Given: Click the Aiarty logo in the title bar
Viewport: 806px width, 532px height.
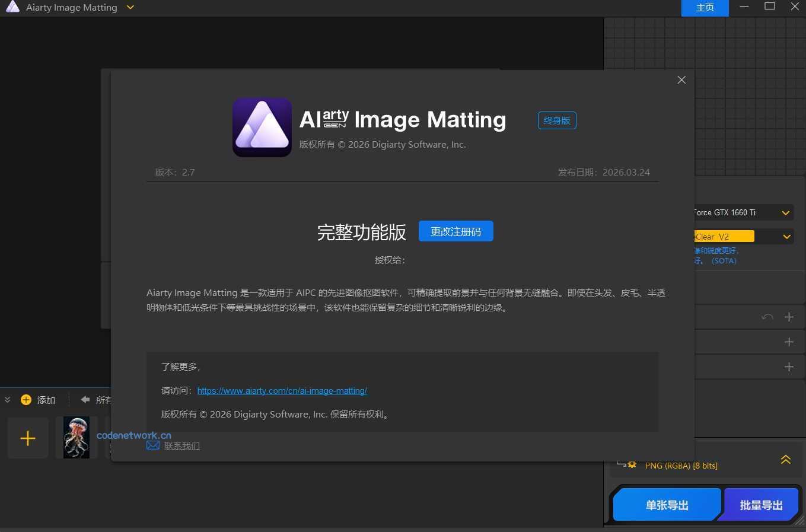Looking at the screenshot, I should 12,7.
